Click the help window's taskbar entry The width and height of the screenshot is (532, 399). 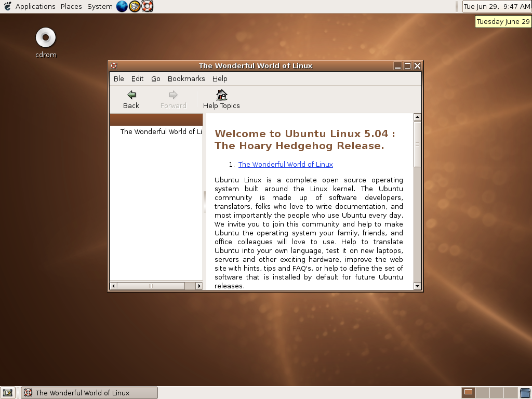point(88,393)
